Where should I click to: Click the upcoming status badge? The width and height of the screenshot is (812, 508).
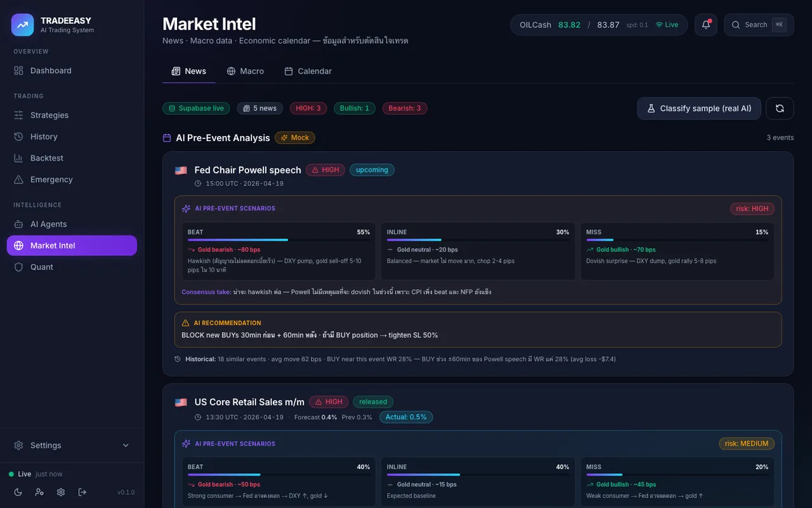click(372, 170)
